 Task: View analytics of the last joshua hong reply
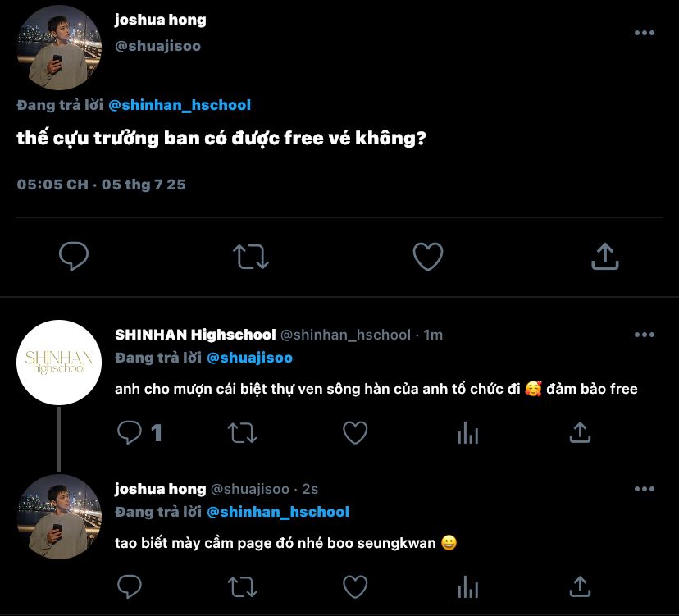467,586
